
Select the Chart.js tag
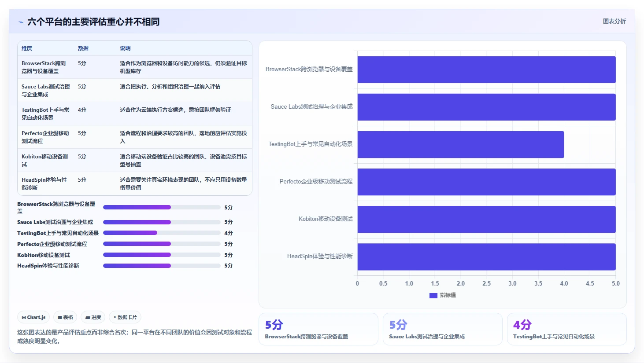coord(34,317)
